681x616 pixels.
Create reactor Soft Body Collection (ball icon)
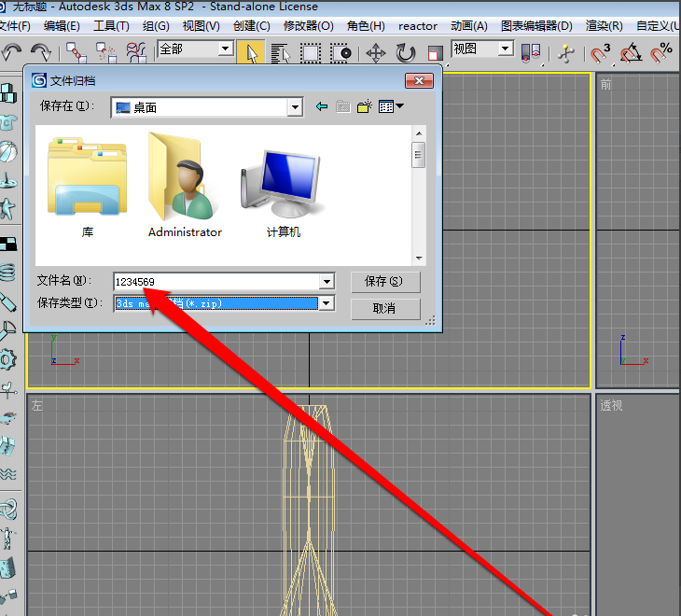pyautogui.click(x=8, y=152)
